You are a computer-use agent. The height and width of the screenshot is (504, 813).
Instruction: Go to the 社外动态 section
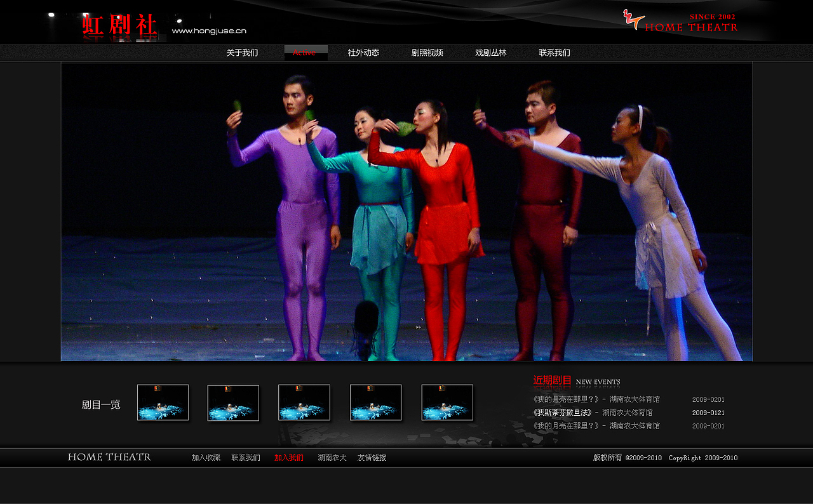363,53
